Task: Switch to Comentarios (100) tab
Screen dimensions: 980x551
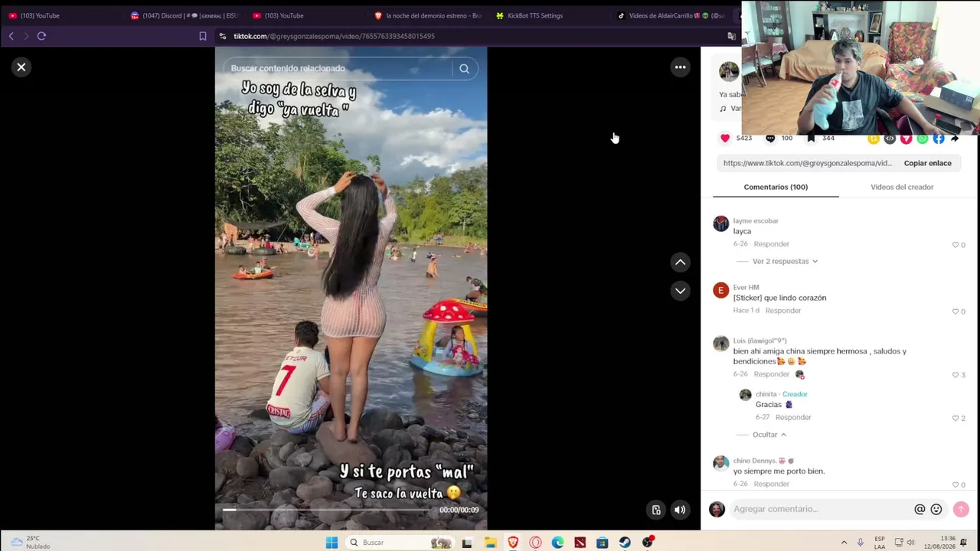Action: 776,187
